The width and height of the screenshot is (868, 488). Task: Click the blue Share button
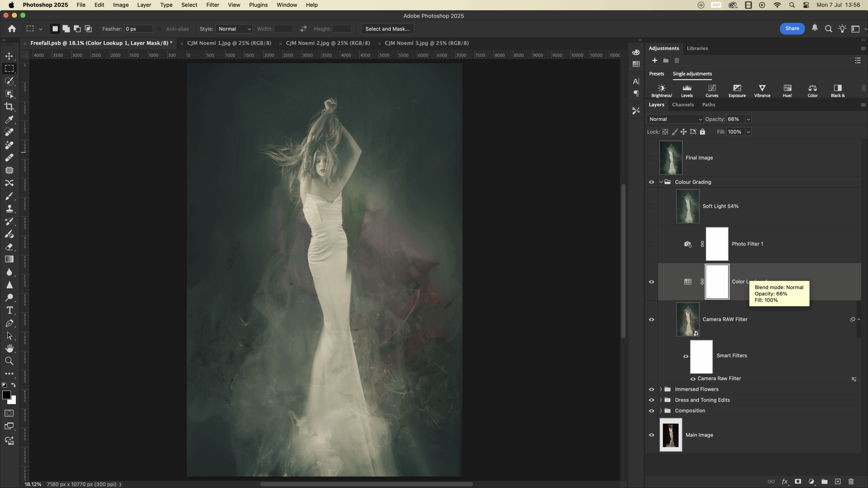click(792, 28)
